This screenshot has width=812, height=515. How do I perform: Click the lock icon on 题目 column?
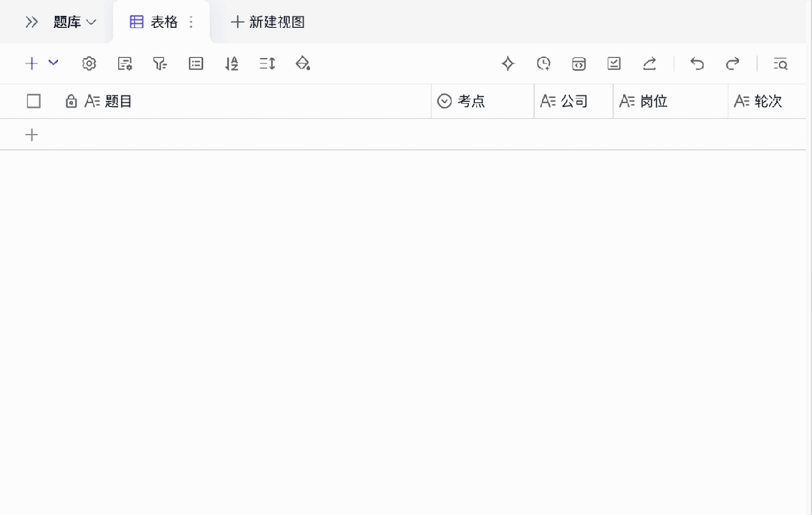point(71,101)
